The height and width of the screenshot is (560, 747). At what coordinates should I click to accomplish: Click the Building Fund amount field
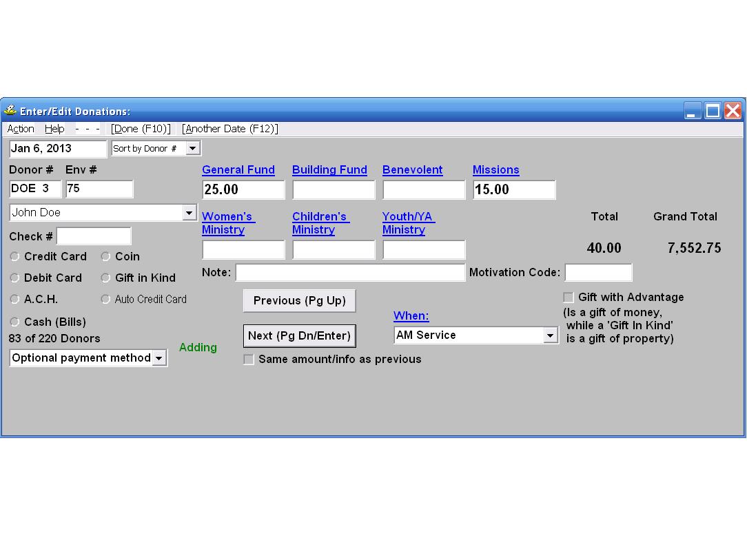coord(334,189)
